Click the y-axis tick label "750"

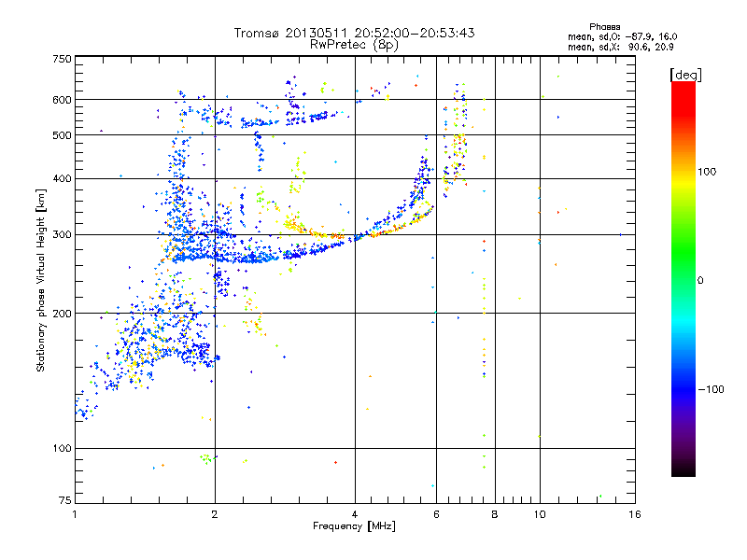pos(63,59)
